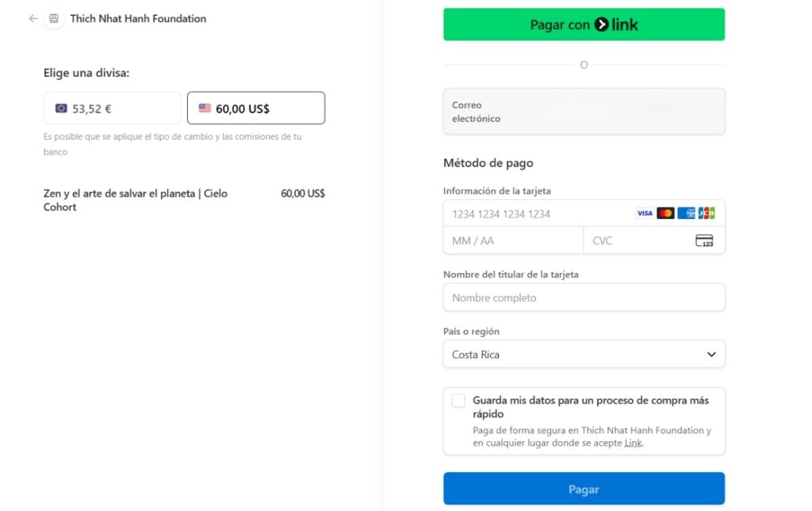Viewport: 812px width, 511px height.
Task: Select the 53,52 € currency option
Action: [113, 108]
